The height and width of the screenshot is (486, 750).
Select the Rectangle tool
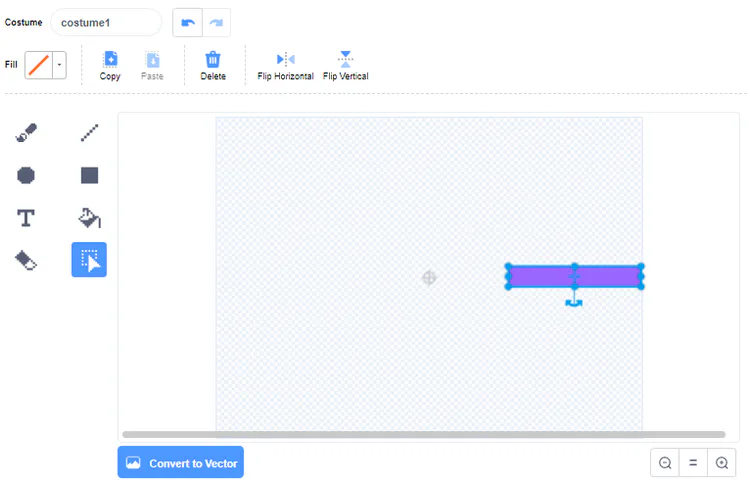click(89, 176)
